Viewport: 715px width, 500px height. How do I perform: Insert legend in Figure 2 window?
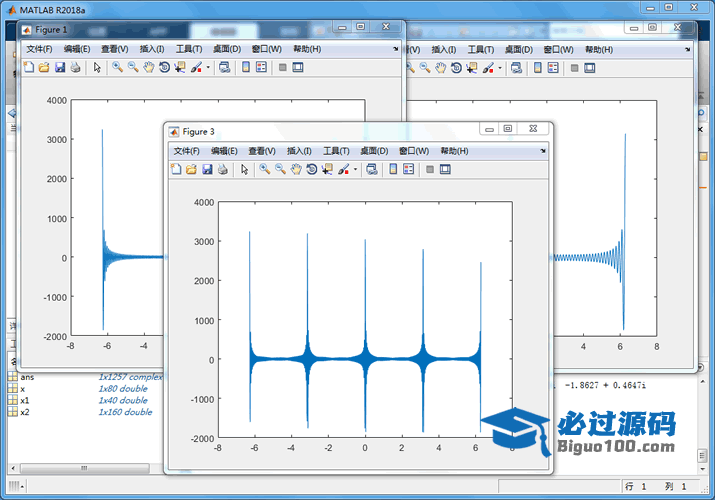click(x=553, y=68)
